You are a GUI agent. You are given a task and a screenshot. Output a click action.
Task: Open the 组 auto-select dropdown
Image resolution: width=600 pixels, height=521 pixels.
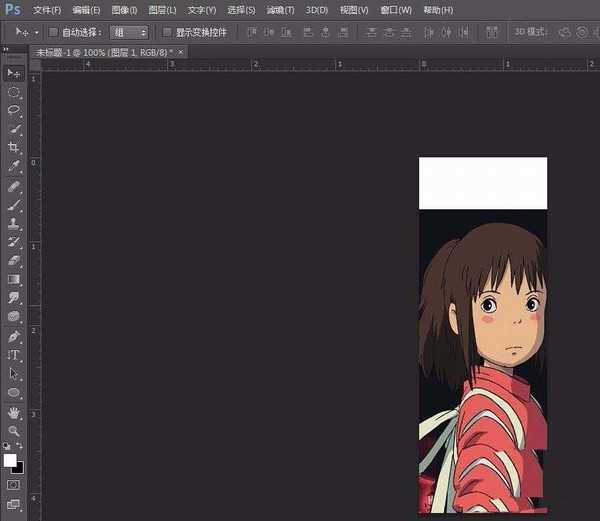pyautogui.click(x=130, y=32)
